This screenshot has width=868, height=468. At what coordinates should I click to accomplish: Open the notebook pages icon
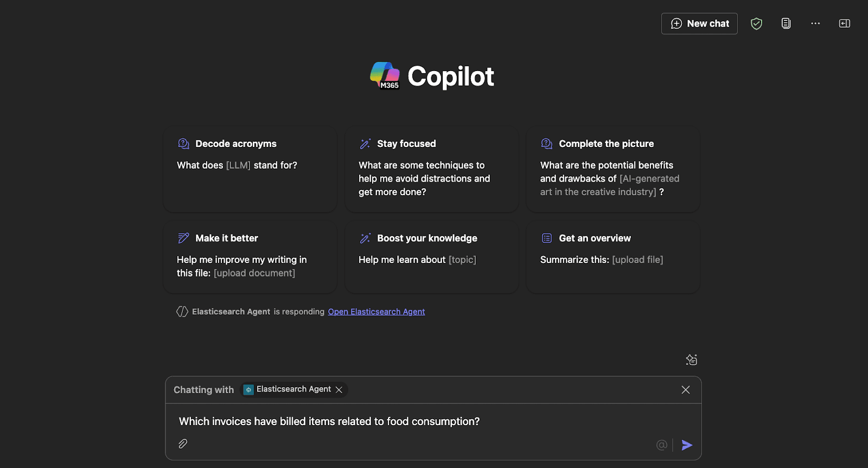pos(786,23)
